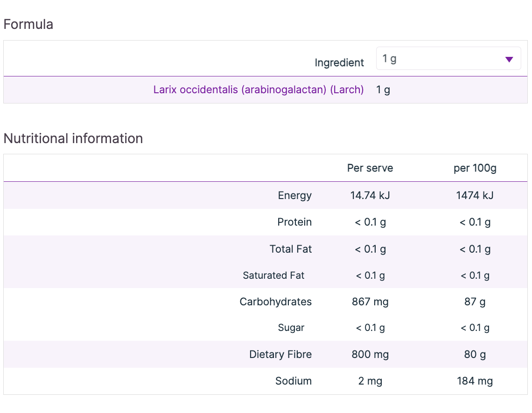This screenshot has width=532, height=413.
Task: Select the Formula section heading
Action: click(28, 24)
